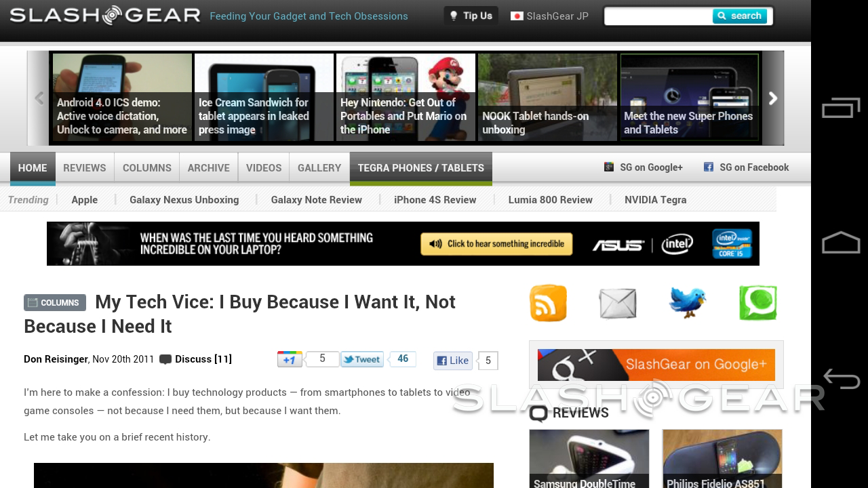
Task: Click the search button
Action: click(x=739, y=16)
